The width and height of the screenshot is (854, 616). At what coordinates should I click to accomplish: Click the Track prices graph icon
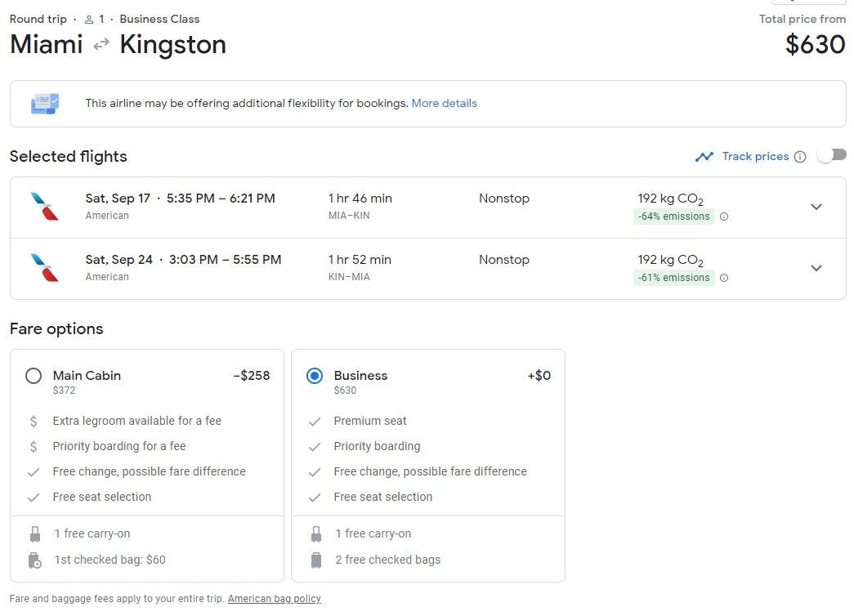(704, 157)
